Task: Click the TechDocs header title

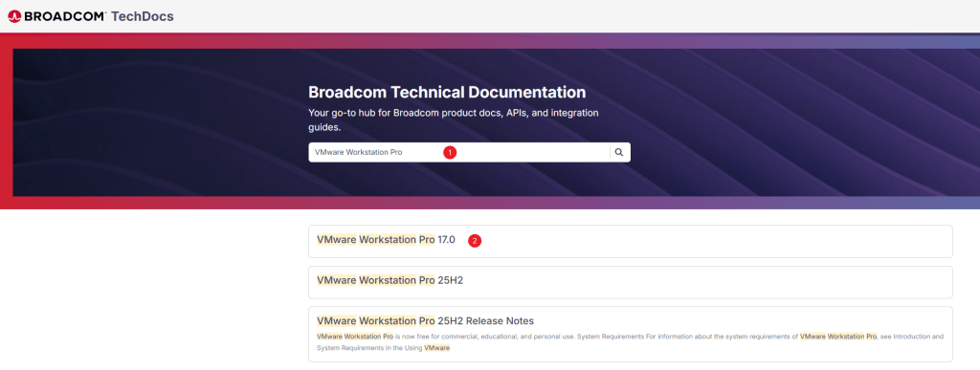Action: [x=142, y=16]
